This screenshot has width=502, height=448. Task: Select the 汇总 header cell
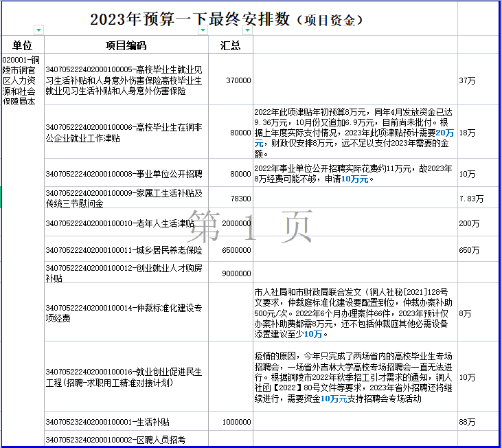(230, 46)
